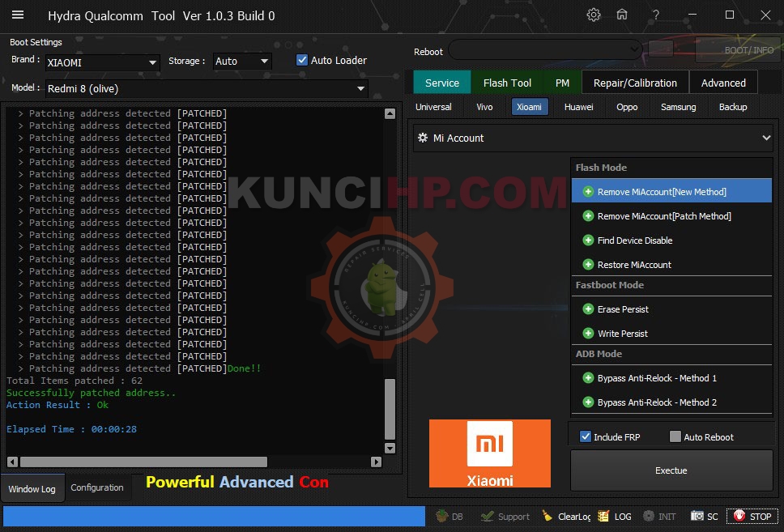Click plus icon beside Remove MiAccount[Patch Method]
784x532 pixels.
[x=589, y=216]
